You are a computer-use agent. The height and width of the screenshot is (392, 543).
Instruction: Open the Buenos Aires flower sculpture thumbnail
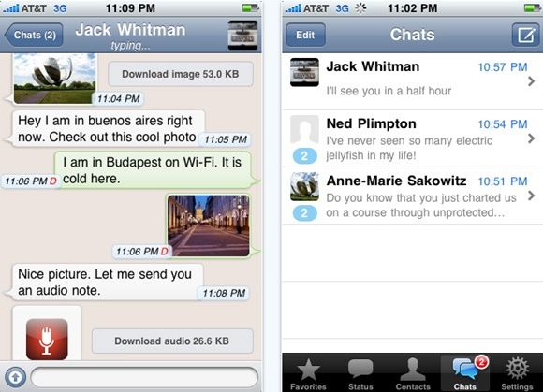[54, 79]
